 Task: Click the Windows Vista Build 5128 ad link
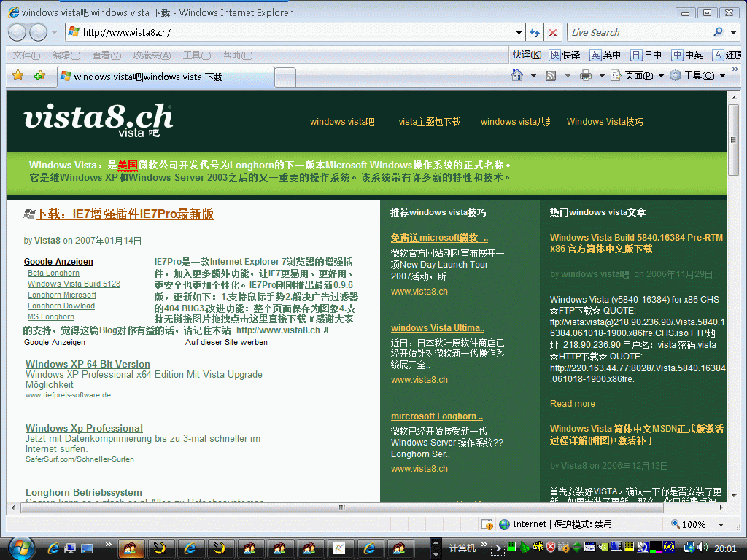[74, 284]
